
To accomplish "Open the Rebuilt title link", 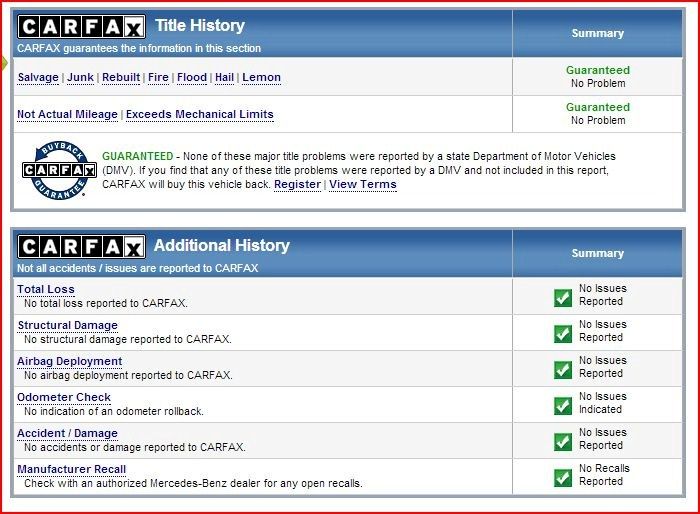I will (x=121, y=77).
